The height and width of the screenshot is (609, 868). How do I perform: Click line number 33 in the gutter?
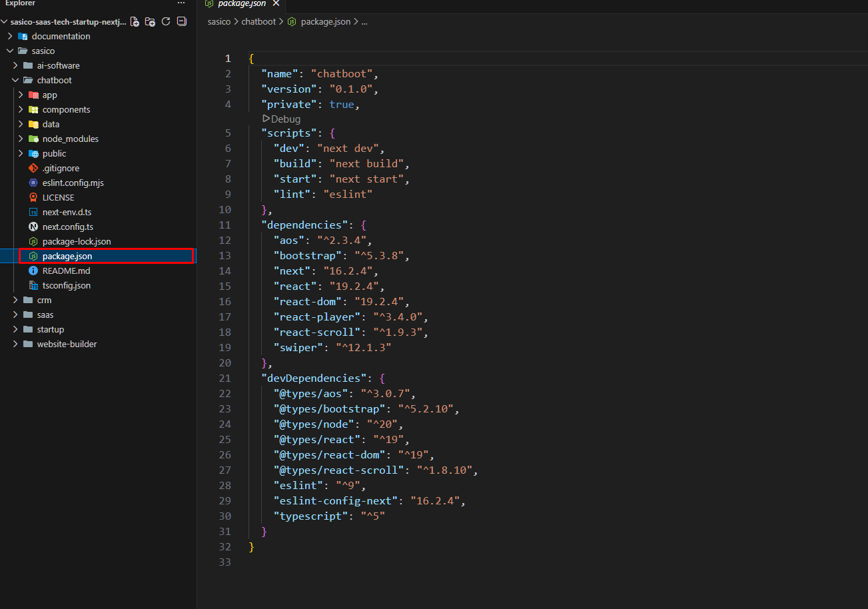(225, 562)
